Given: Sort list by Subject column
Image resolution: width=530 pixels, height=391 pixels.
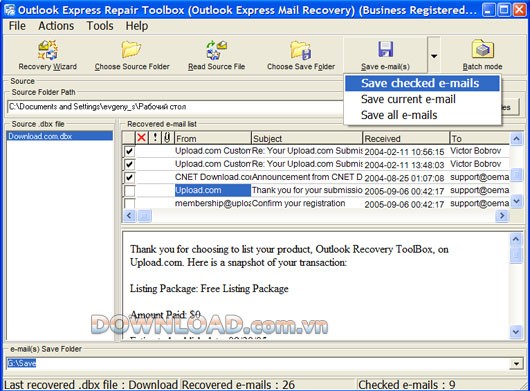Looking at the screenshot, I should [307, 138].
